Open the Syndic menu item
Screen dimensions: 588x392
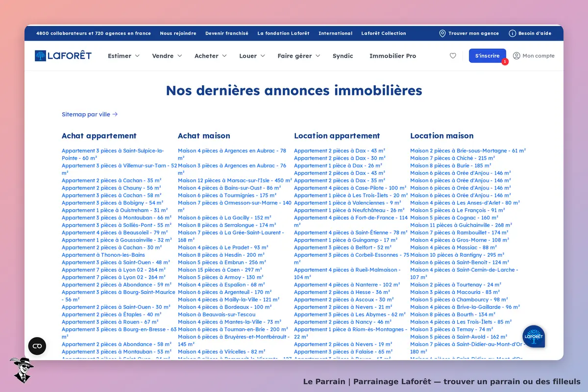click(x=343, y=56)
